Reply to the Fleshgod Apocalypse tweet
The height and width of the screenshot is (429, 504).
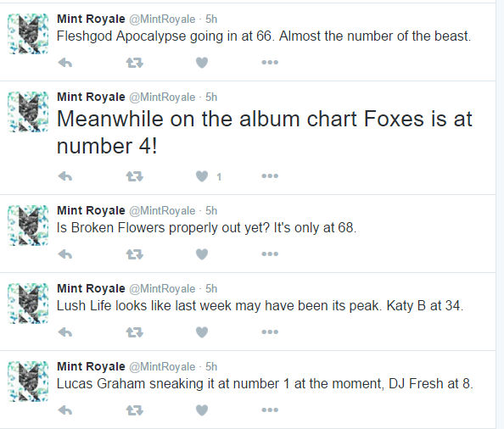(x=65, y=63)
